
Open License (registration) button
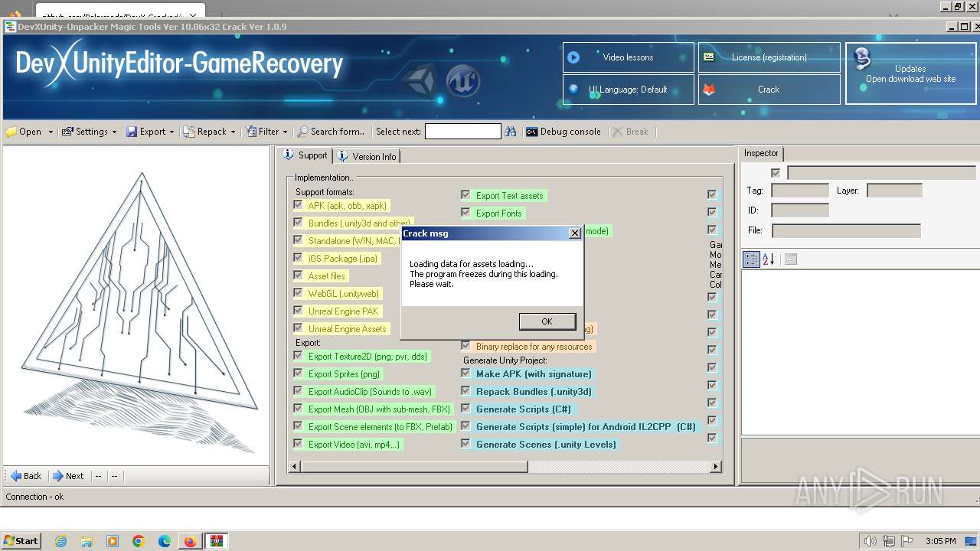coord(769,57)
